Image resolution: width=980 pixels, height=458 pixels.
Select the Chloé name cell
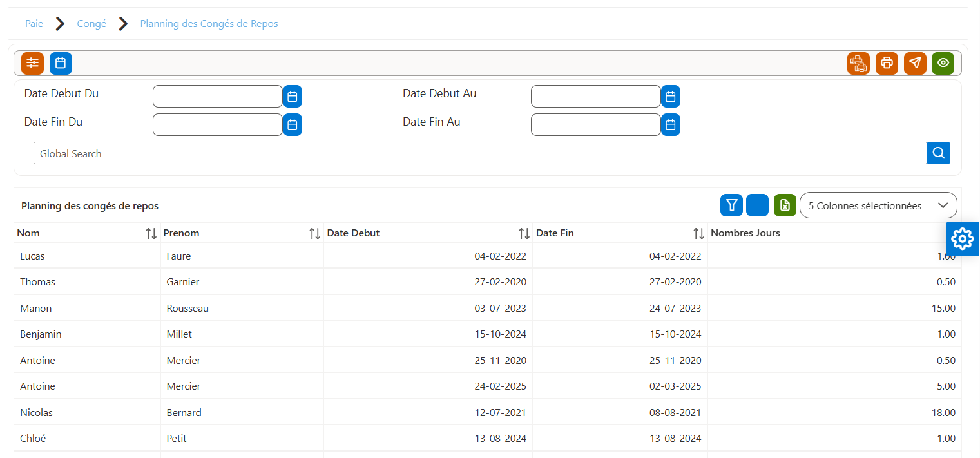coord(87,439)
